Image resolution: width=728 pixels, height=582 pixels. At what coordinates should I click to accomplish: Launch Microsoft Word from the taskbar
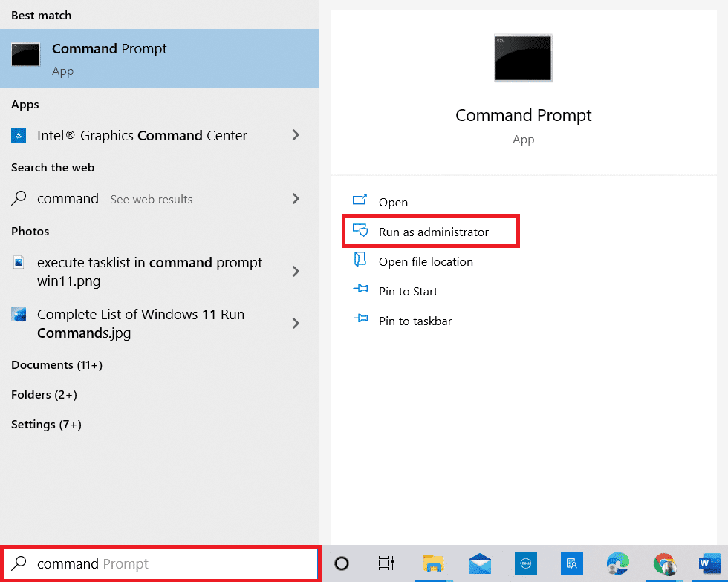[709, 563]
